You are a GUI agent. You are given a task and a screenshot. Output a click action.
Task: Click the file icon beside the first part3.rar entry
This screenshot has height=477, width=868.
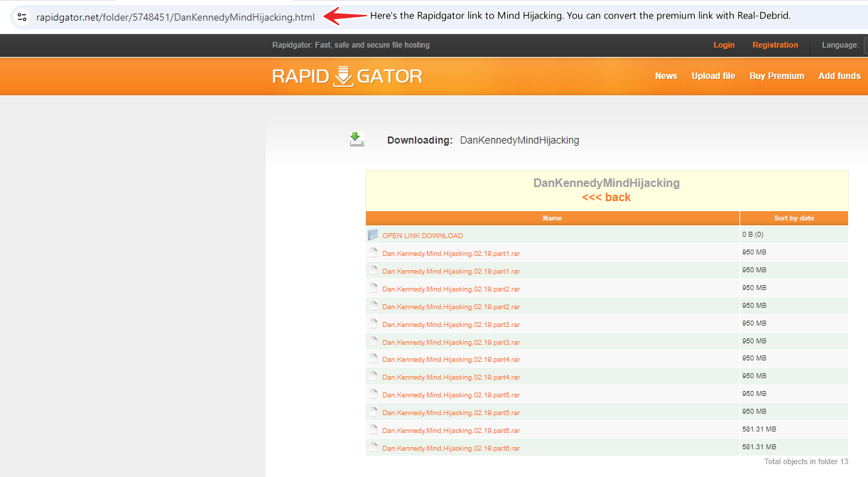pos(373,323)
